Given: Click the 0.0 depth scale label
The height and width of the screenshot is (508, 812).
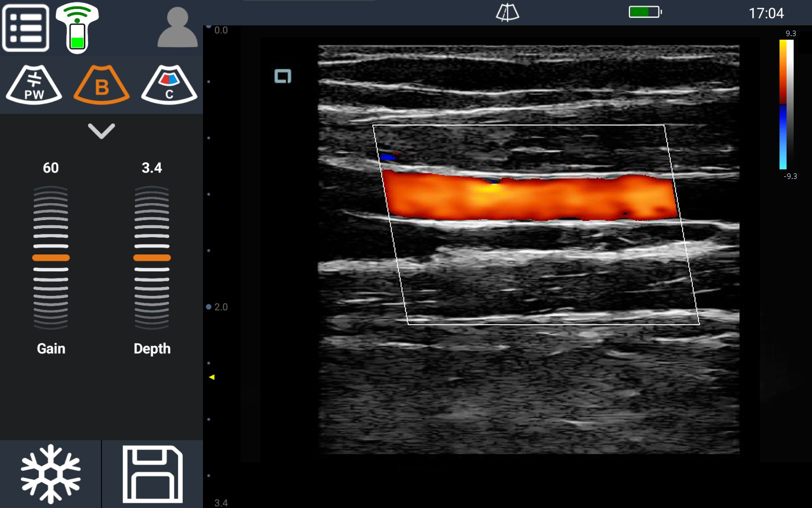Looking at the screenshot, I should pyautogui.click(x=221, y=30).
